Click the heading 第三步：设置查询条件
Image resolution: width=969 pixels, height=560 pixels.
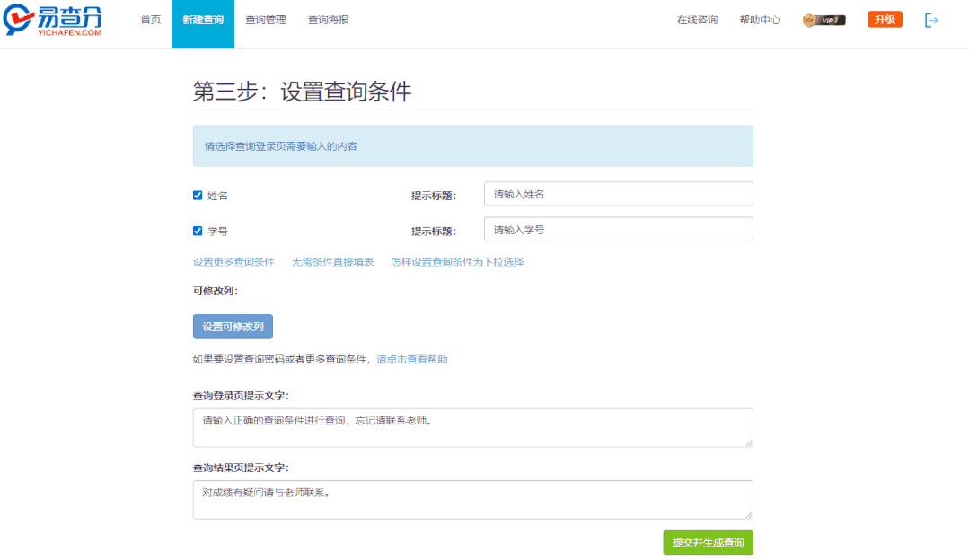coord(302,92)
